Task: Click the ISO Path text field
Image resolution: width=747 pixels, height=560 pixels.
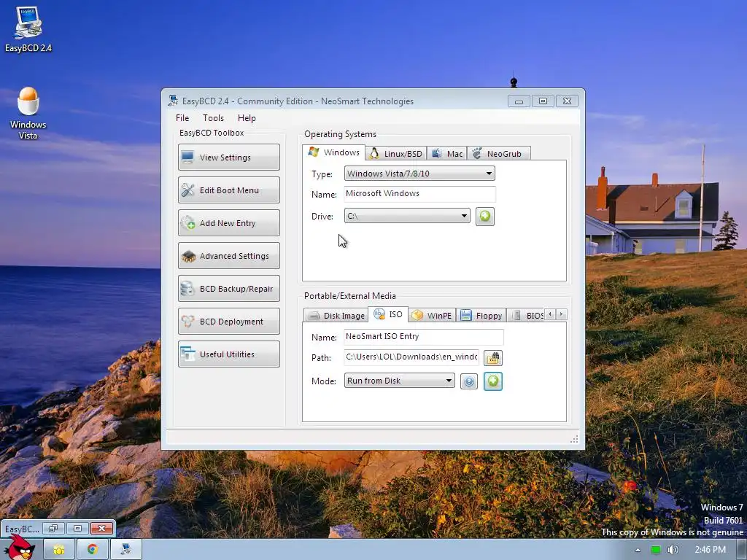Action: coord(411,357)
